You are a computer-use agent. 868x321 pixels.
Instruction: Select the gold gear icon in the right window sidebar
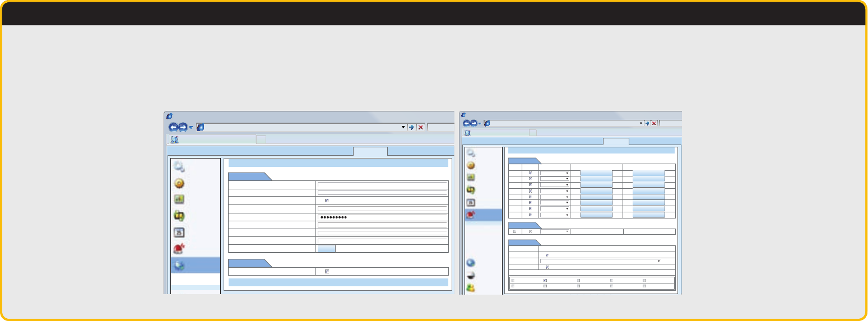[471, 165]
